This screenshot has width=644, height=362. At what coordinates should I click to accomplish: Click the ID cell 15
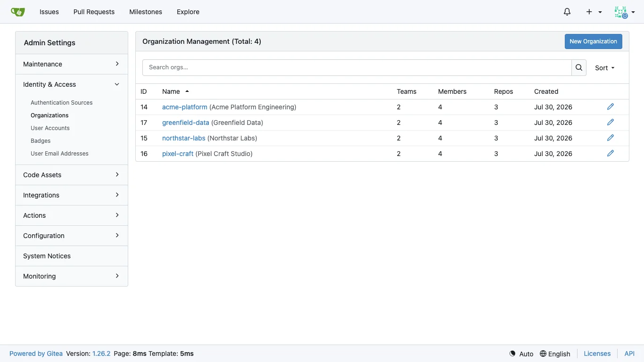pos(144,138)
